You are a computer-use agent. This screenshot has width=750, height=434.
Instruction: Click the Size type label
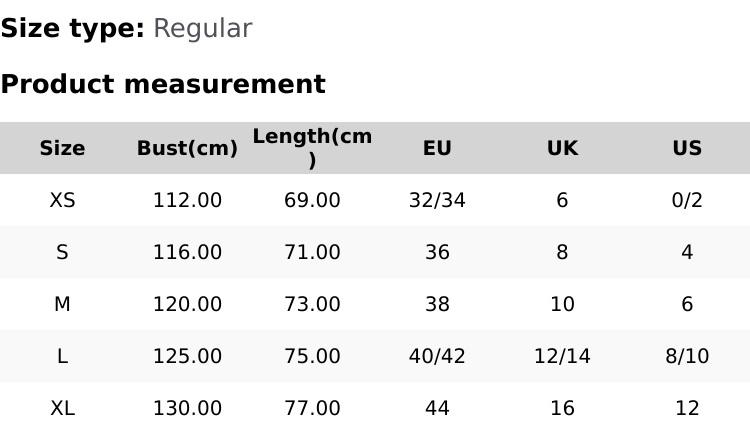coord(72,29)
